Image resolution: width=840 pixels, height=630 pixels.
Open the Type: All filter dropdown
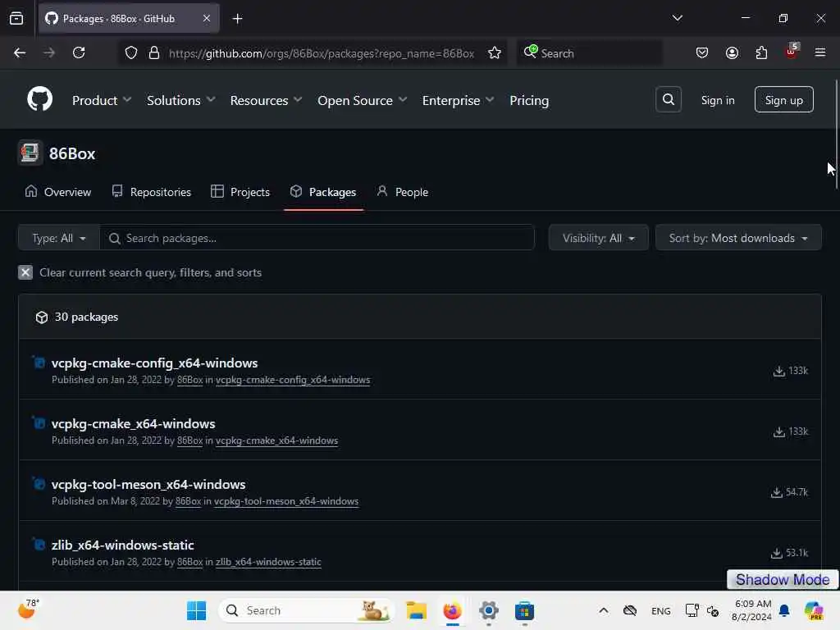(59, 238)
